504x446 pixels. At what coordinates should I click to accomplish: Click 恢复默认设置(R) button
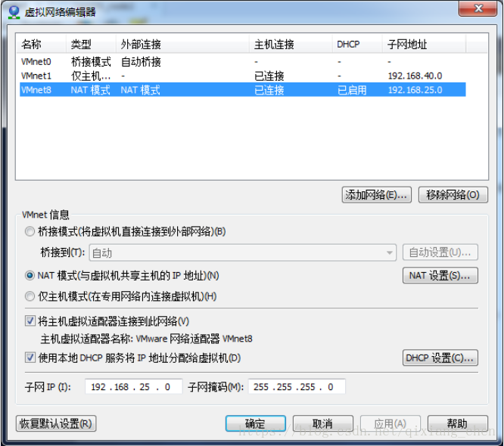pos(56,423)
